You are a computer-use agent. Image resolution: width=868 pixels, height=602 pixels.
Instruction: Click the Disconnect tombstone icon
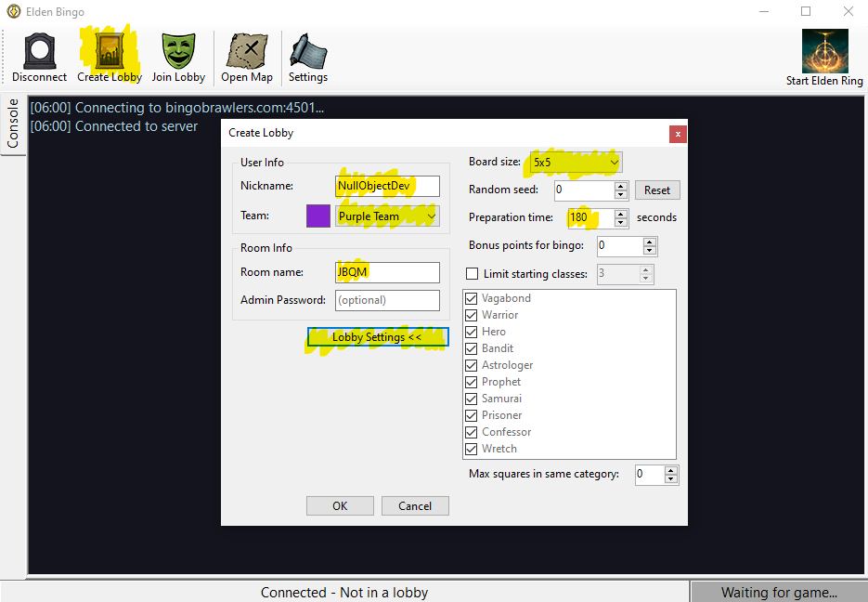39,52
